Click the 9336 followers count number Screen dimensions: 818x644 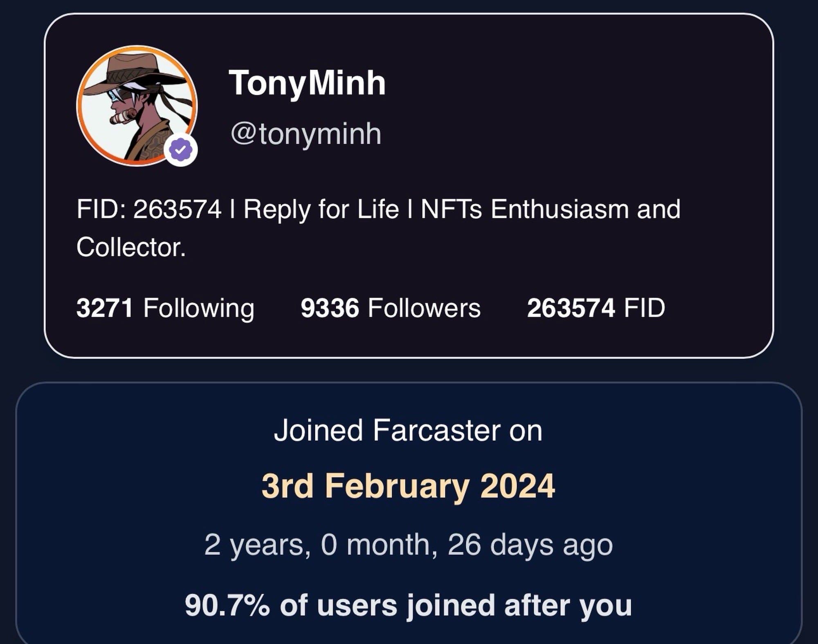(x=330, y=308)
